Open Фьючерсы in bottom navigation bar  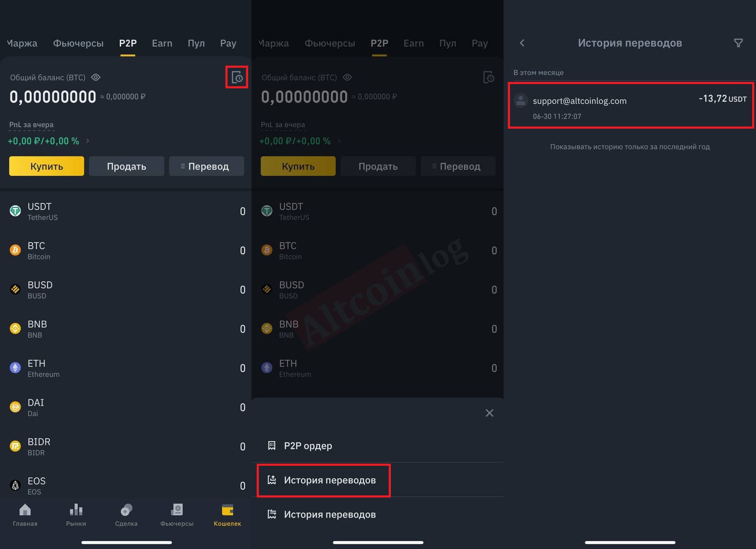point(177,515)
